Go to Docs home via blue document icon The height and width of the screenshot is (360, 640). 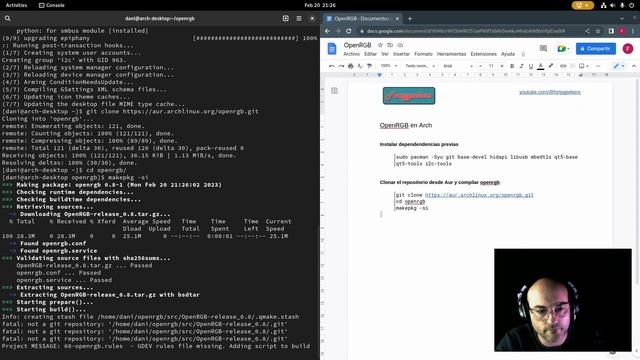[x=332, y=49]
